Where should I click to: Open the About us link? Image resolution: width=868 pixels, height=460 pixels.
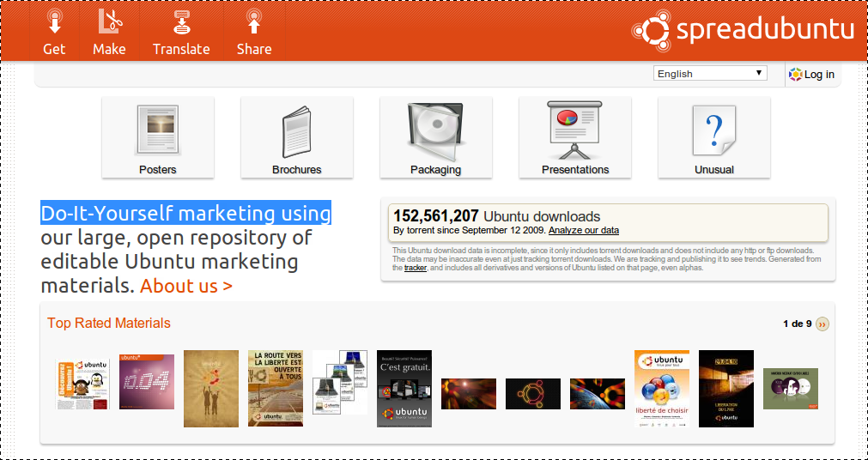click(x=185, y=286)
